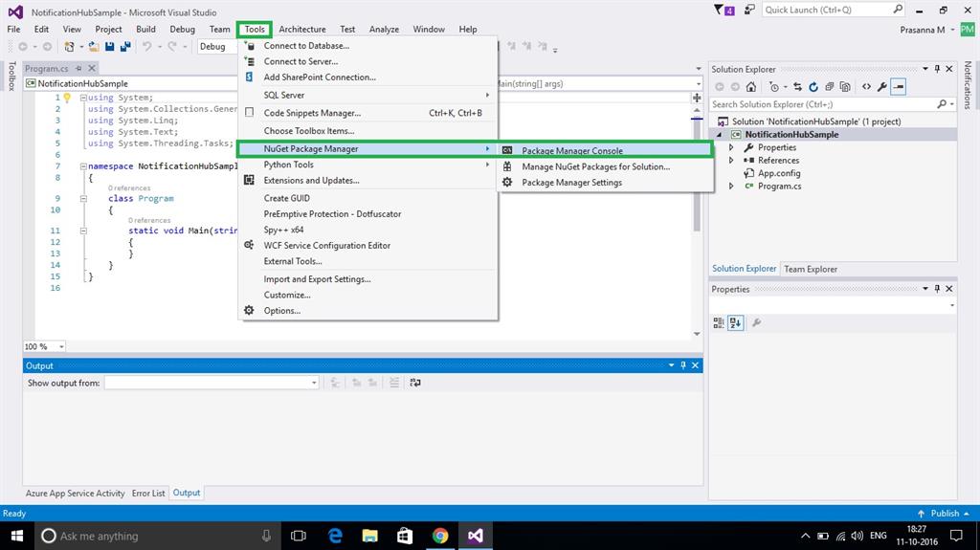980x550 pixels.
Task: Close the Program.cs tab
Action: click(92, 68)
